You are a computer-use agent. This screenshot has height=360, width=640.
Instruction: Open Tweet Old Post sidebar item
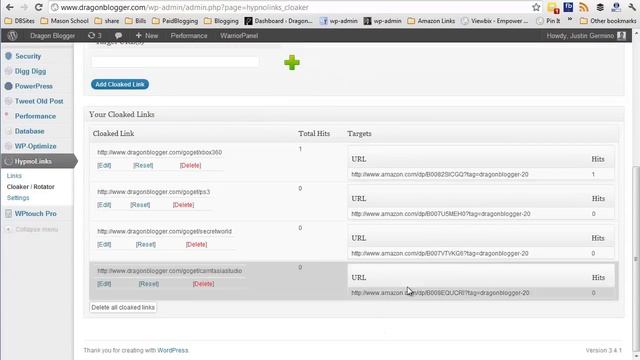point(39,101)
